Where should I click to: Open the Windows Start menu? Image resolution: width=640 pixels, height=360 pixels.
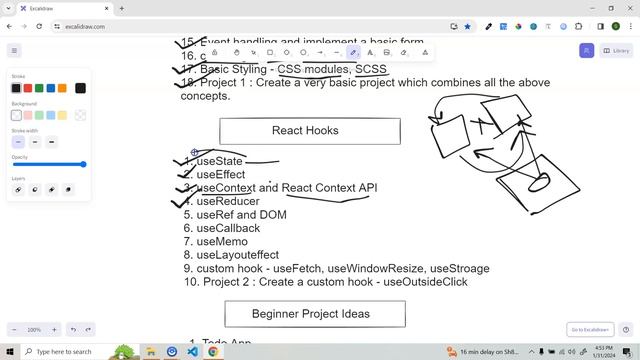pos(10,352)
